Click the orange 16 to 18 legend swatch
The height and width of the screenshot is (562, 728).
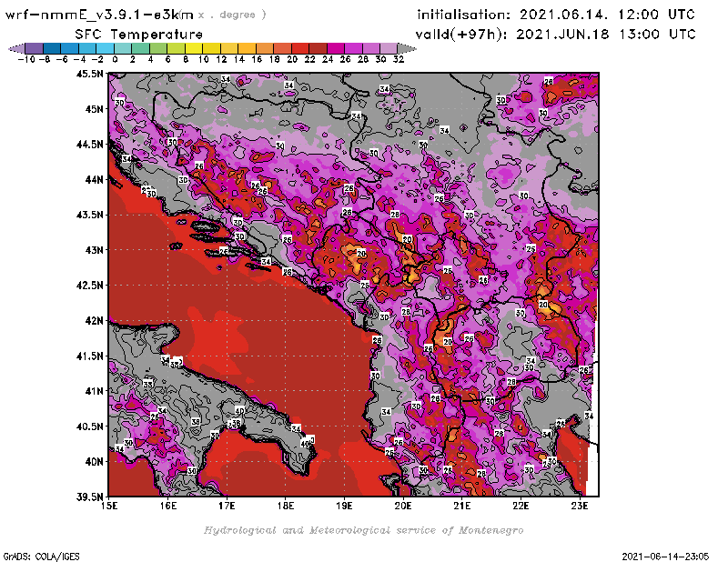[x=265, y=48]
